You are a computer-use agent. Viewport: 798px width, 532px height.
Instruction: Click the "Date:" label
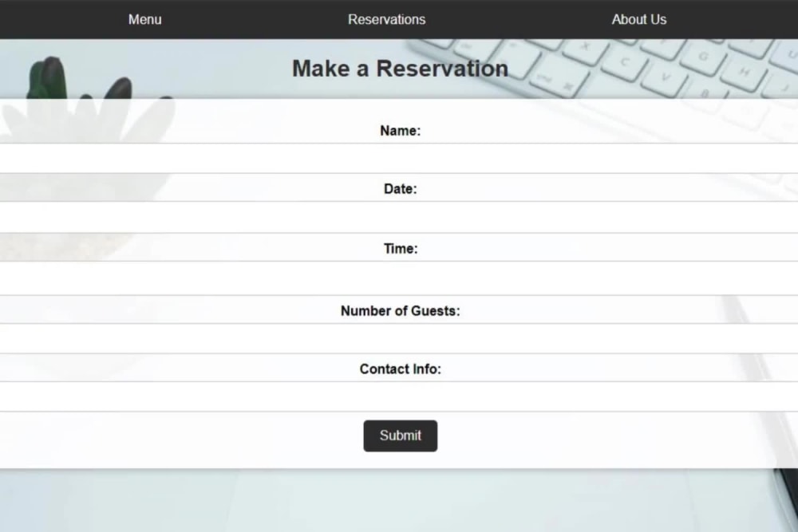tap(401, 189)
